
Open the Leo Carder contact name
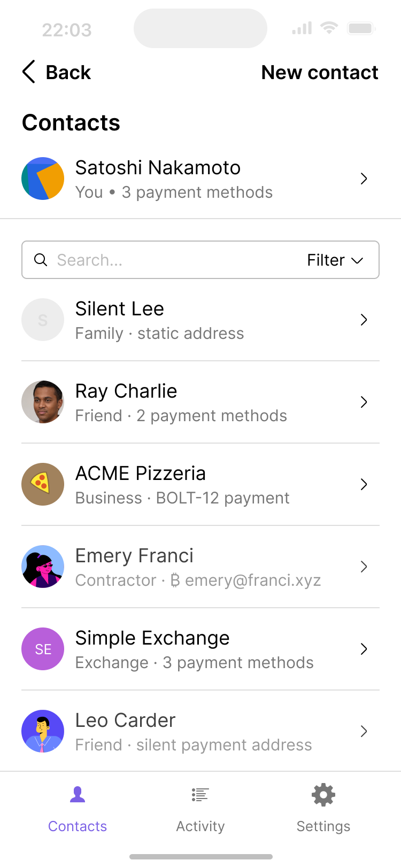tap(125, 720)
